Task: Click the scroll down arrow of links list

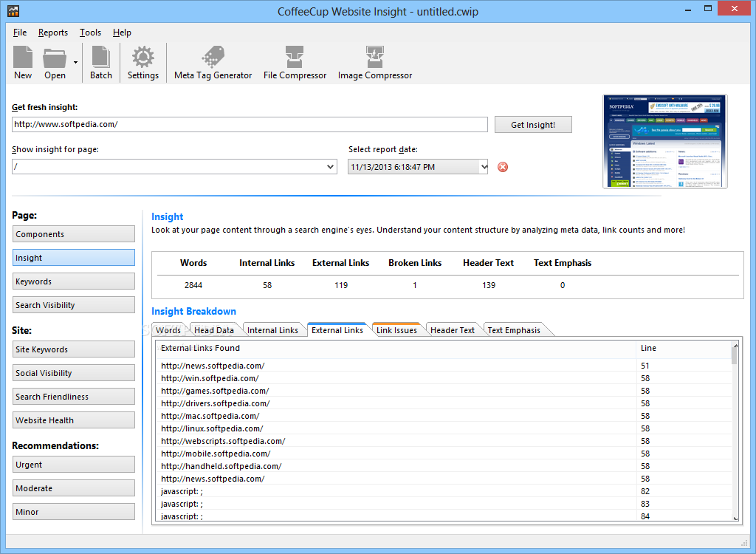Action: [735, 518]
